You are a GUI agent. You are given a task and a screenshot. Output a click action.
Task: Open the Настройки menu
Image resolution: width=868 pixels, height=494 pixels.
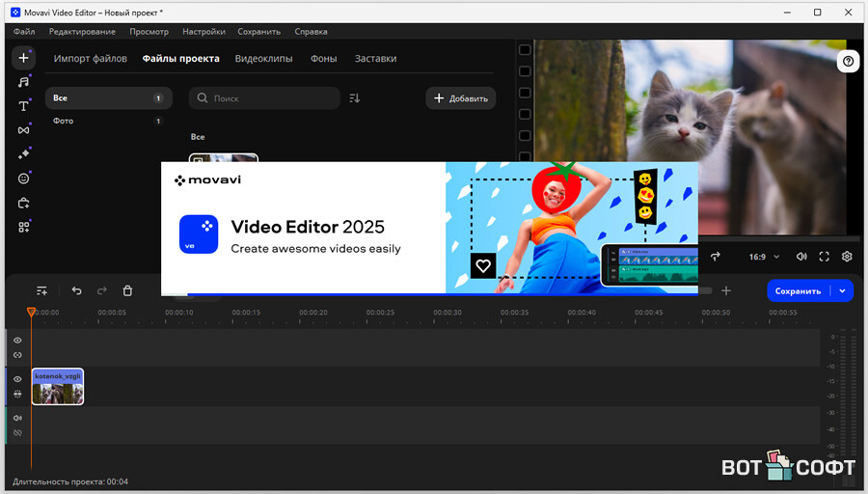coord(203,32)
